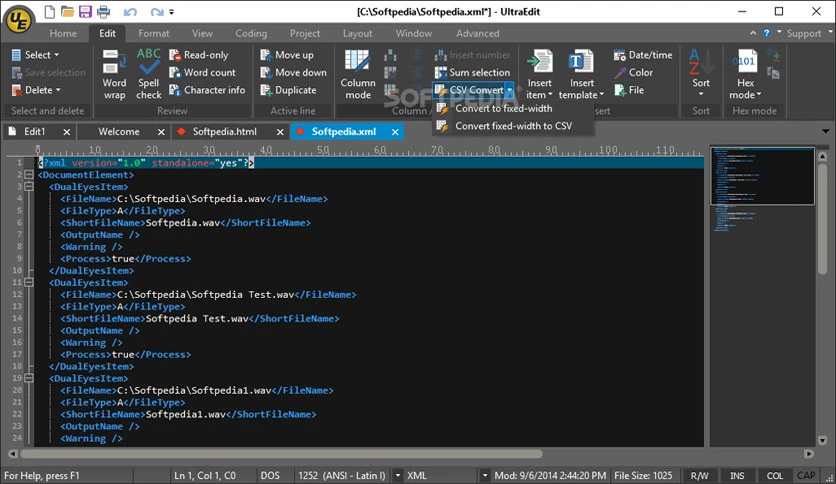Collapse the ribbon with the up chevron
The image size is (836, 484).
click(753, 33)
